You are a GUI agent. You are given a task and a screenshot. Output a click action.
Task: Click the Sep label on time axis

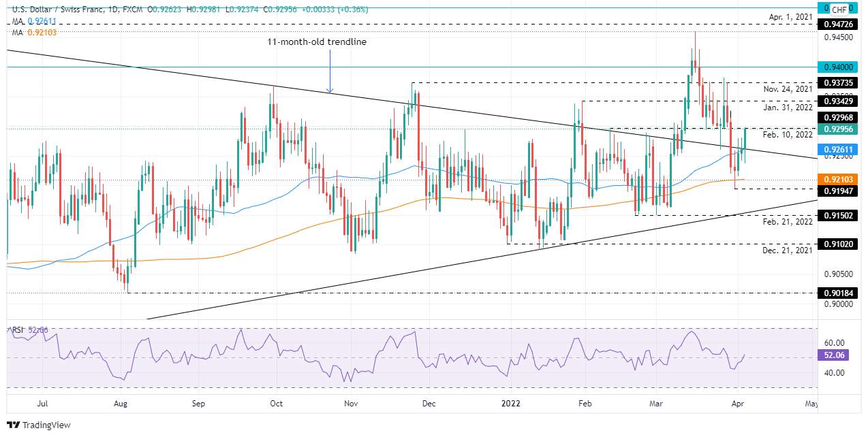(198, 404)
